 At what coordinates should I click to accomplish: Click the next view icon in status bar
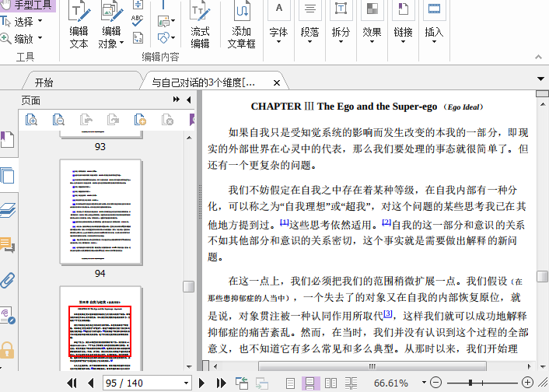click(261, 383)
